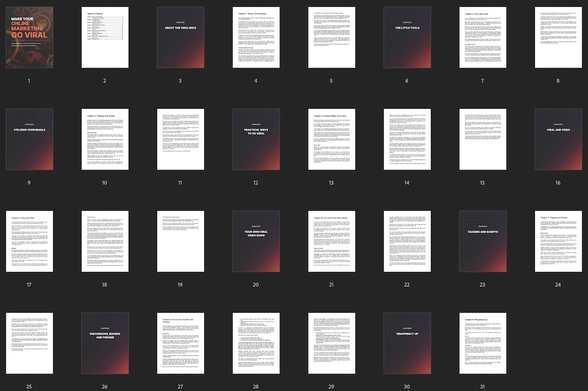Click Your Own Viral Video Show divider

(x=256, y=241)
